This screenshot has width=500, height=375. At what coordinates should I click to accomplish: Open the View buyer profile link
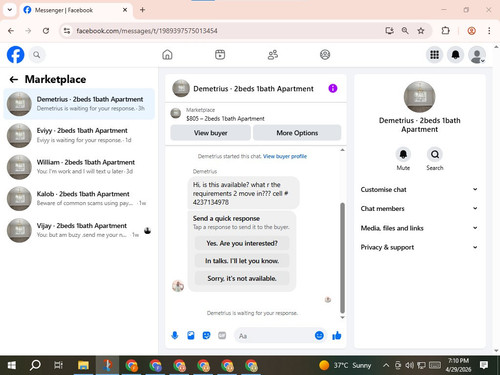point(285,156)
